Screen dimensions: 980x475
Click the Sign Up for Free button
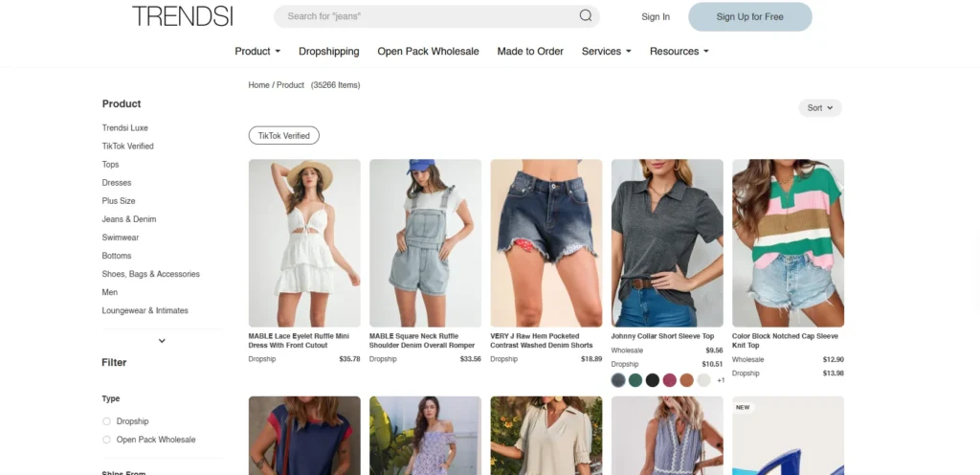pyautogui.click(x=750, y=17)
